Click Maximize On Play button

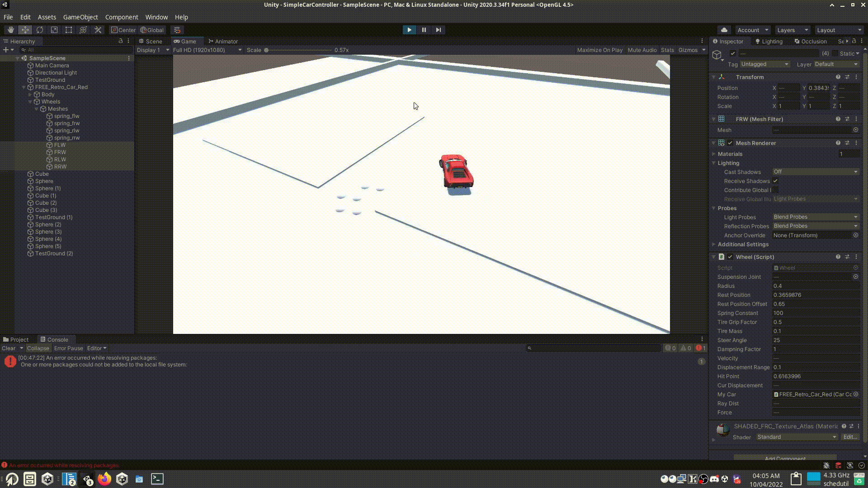(x=599, y=50)
